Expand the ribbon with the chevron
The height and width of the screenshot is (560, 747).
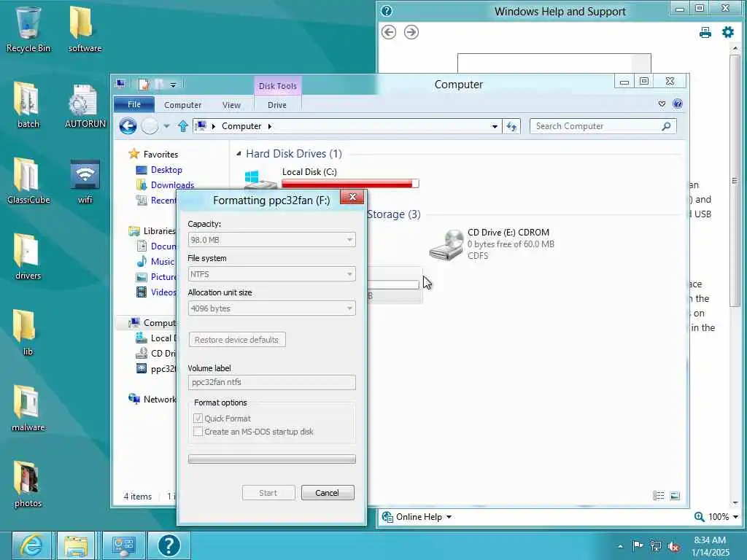coord(662,104)
